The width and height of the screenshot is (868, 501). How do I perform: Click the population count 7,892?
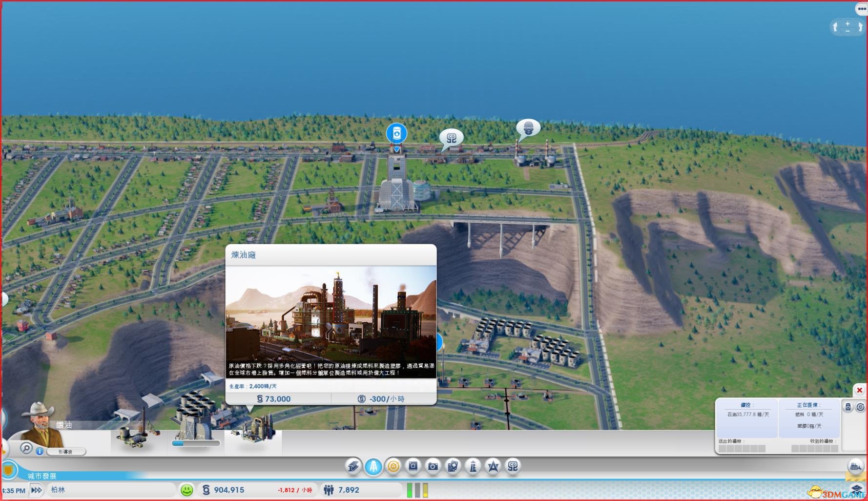coord(349,490)
